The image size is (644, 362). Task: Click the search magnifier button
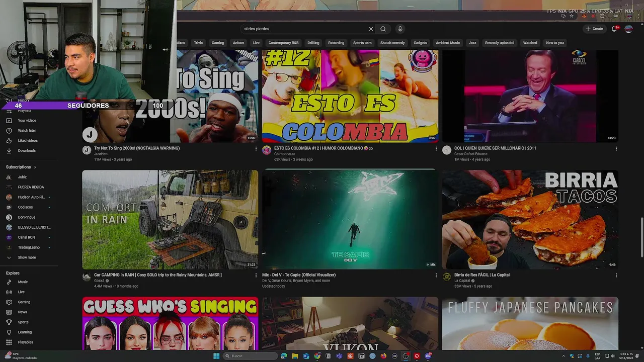(383, 29)
